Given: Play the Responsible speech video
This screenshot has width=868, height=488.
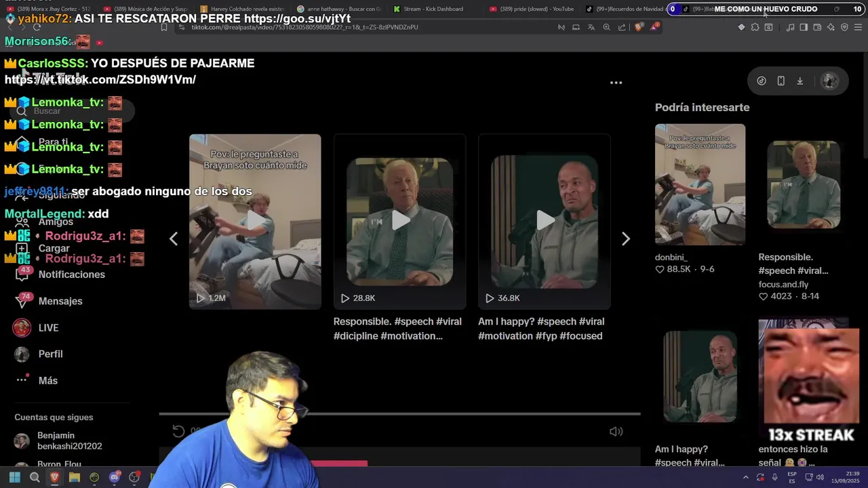Looking at the screenshot, I should coord(399,221).
